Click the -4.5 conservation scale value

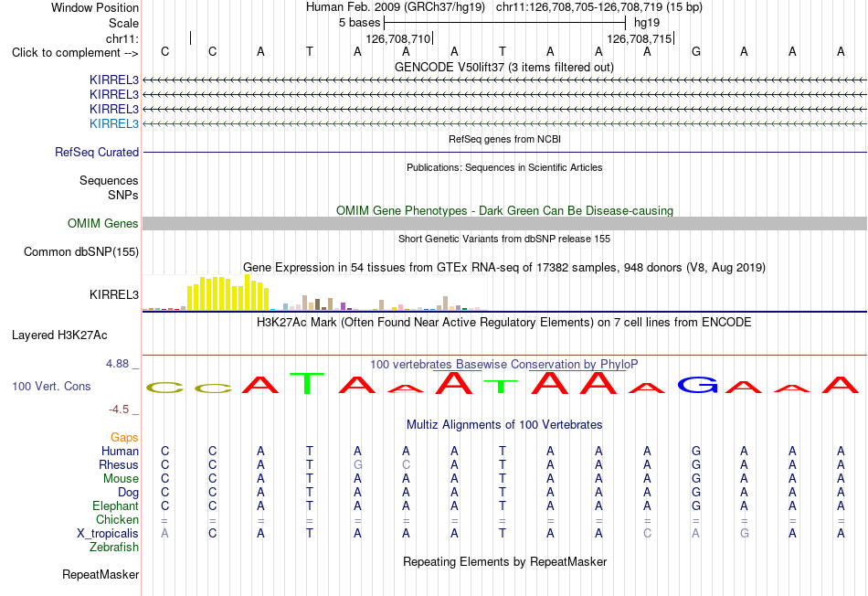tap(119, 410)
